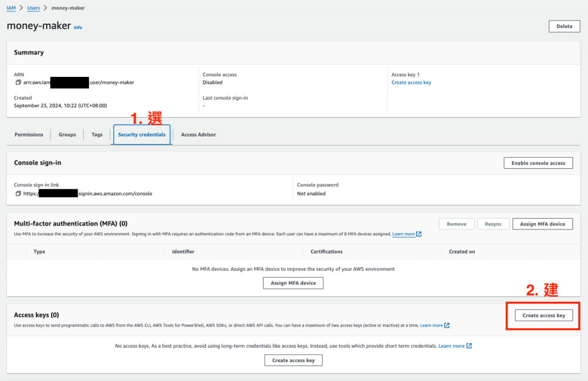Open the Groups tab
Image resolution: width=588 pixels, height=381 pixels.
pos(67,135)
